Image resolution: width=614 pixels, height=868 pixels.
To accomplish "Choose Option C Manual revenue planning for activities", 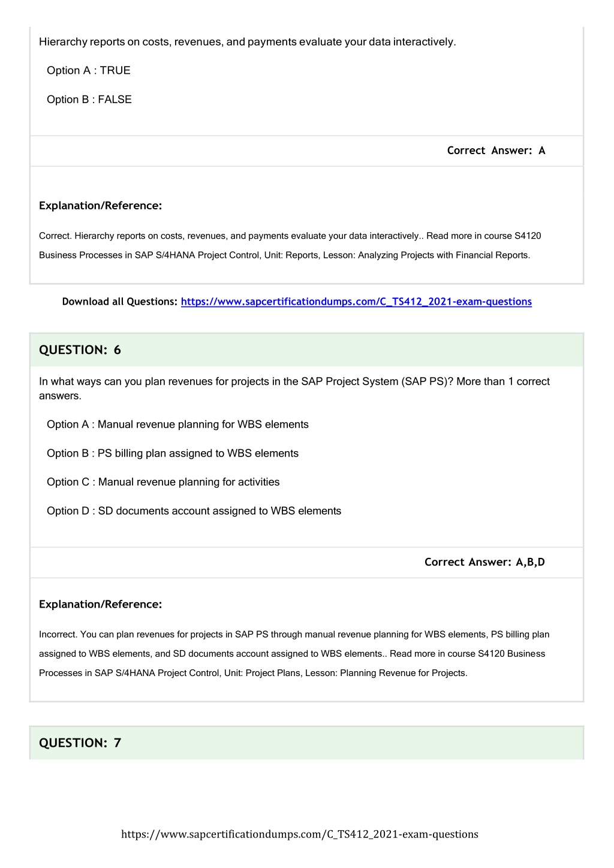I will pos(163,482).
